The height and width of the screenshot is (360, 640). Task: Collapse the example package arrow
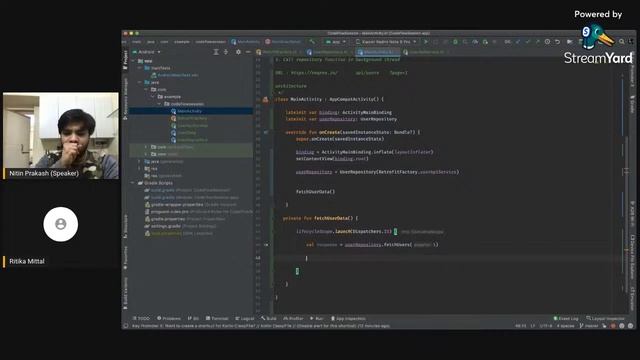coord(153,97)
